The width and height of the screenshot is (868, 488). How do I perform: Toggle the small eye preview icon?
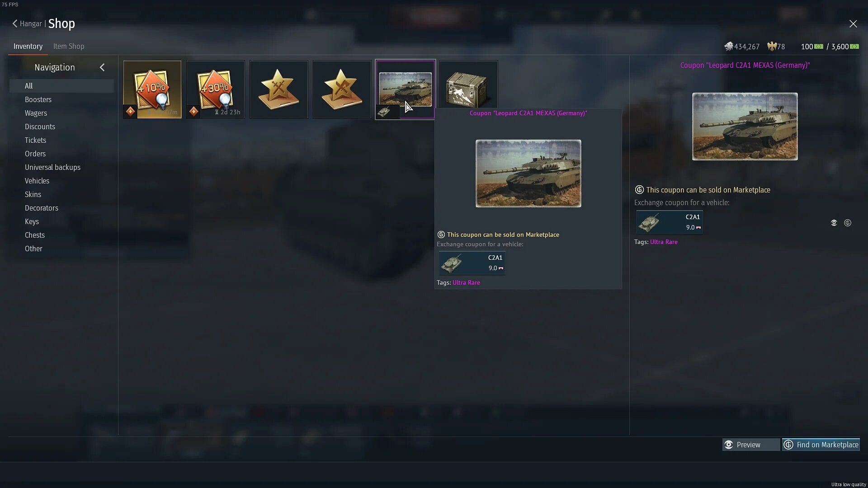(x=834, y=223)
